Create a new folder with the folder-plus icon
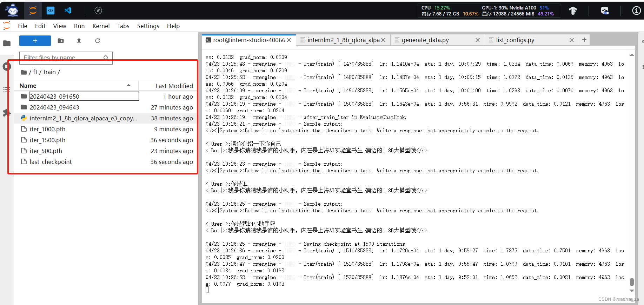Screen dimensions: 644x305 click(x=61, y=41)
